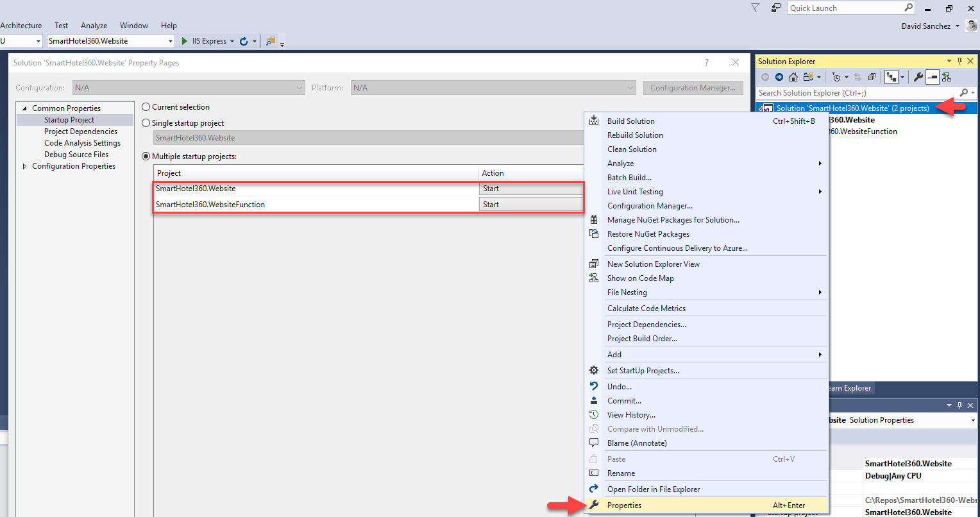The height and width of the screenshot is (517, 980).
Task: Click the Refresh browser circular arrow icon
Action: pyautogui.click(x=244, y=41)
